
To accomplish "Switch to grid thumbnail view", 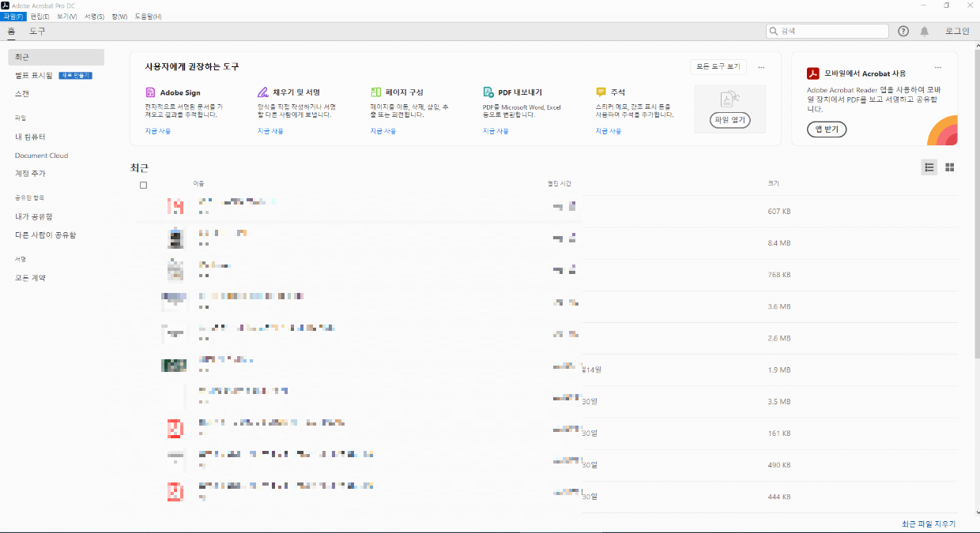I will pyautogui.click(x=950, y=167).
